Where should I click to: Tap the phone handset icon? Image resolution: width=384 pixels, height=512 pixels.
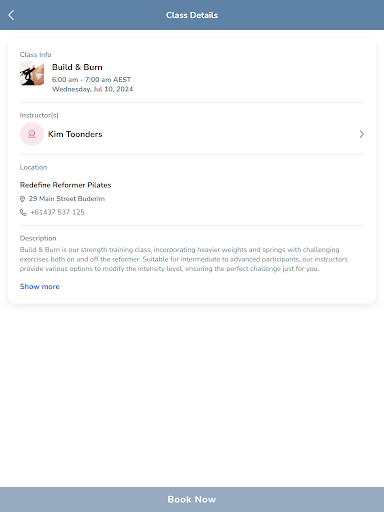[x=23, y=212]
